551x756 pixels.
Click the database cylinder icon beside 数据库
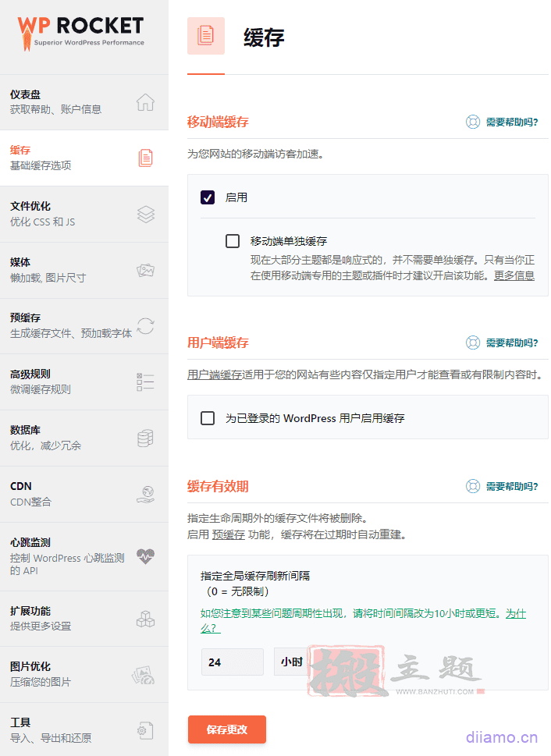pyautogui.click(x=145, y=438)
